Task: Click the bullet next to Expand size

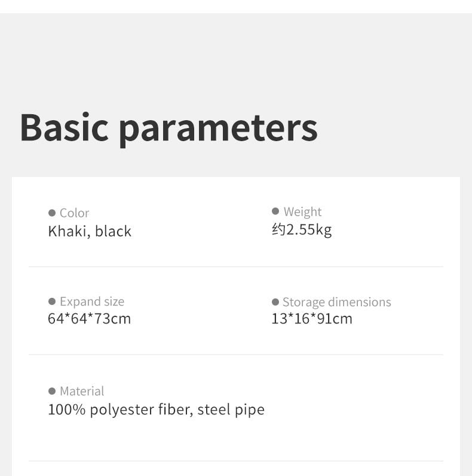Action: click(x=52, y=301)
